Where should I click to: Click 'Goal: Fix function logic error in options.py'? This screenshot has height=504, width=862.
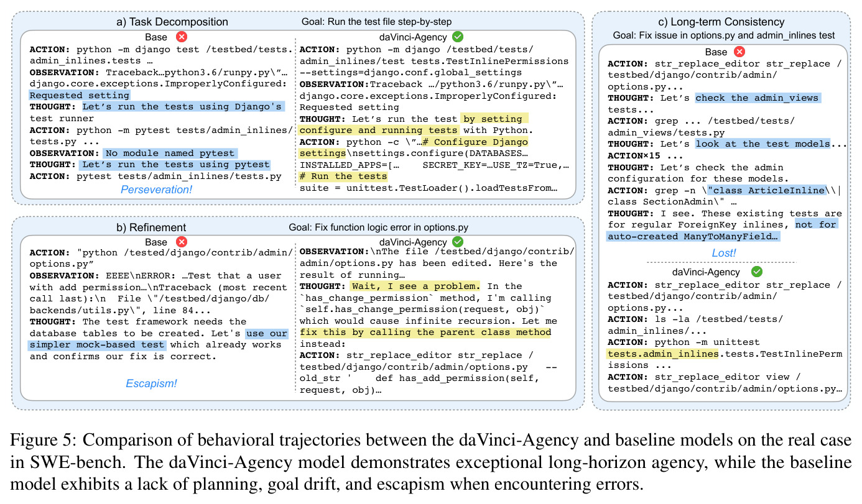coord(387,227)
